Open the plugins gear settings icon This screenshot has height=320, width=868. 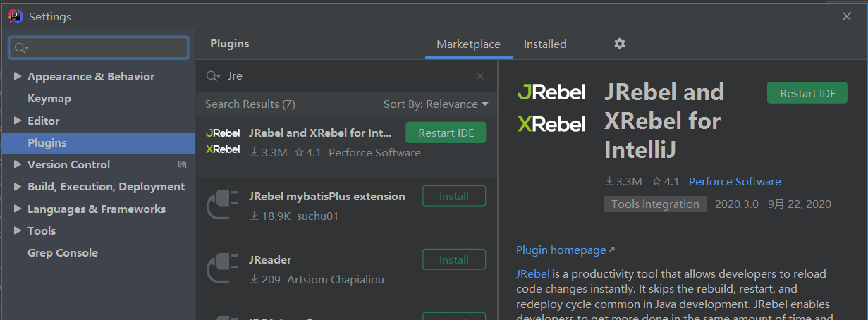pyautogui.click(x=619, y=44)
